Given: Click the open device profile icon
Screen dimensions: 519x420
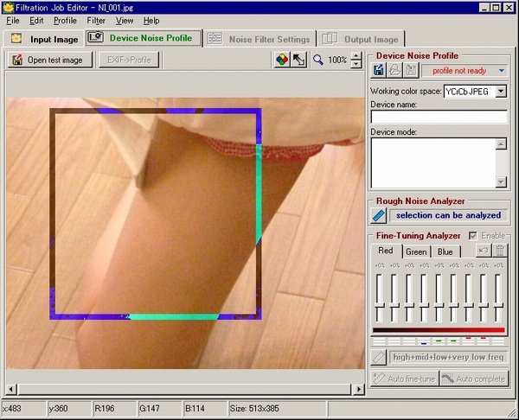Looking at the screenshot, I should pyautogui.click(x=394, y=70).
